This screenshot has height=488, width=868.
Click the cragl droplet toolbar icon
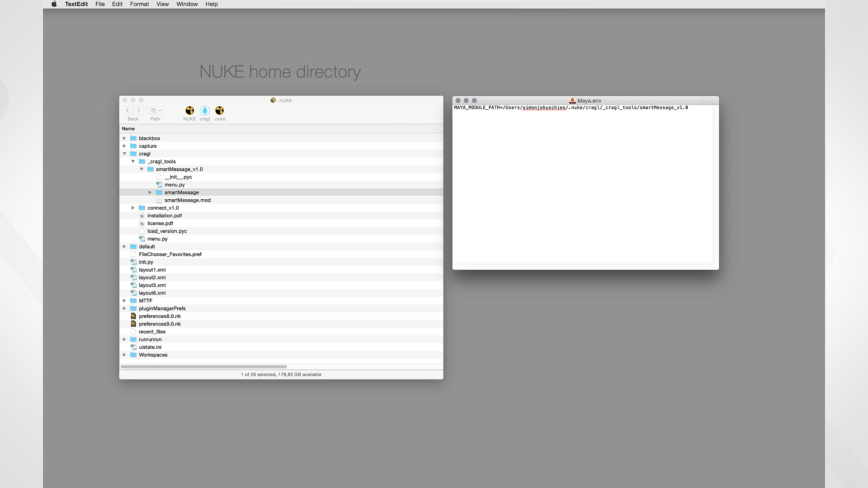(x=205, y=111)
